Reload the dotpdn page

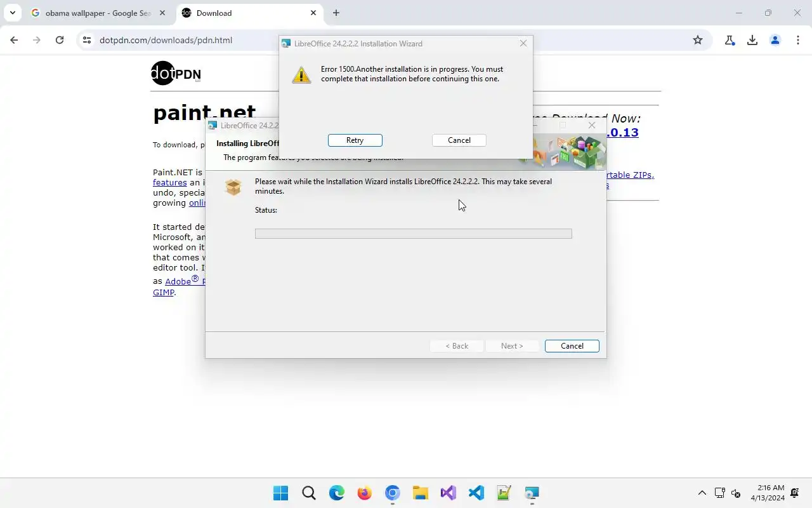tap(60, 40)
